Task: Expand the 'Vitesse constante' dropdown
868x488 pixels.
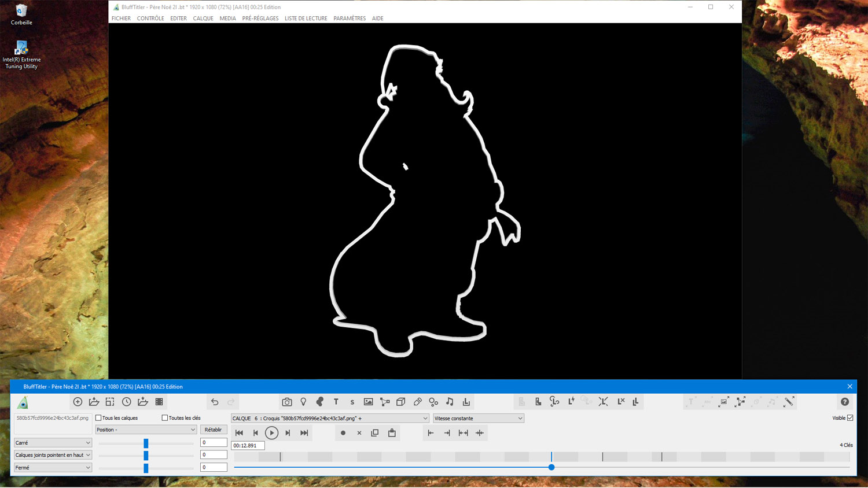Action: pos(478,419)
